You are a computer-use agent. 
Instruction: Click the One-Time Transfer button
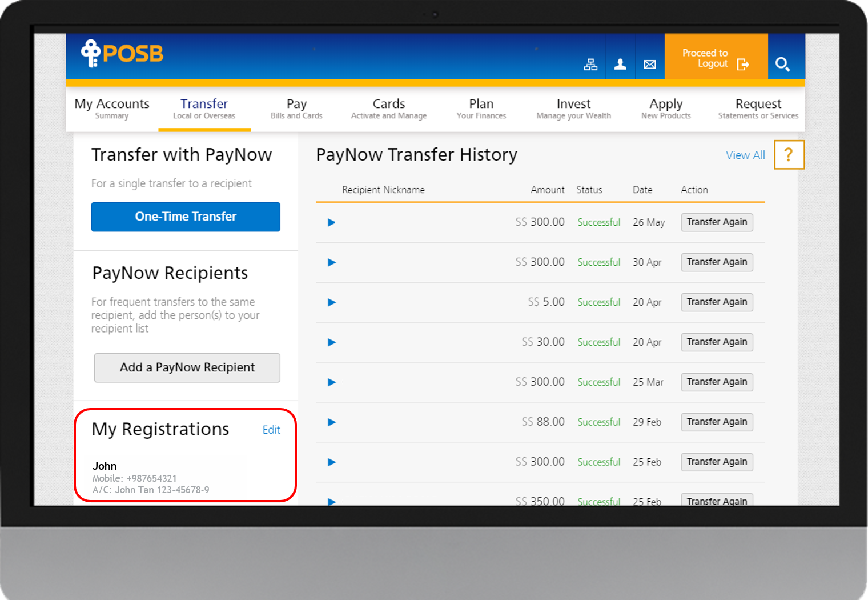tap(186, 217)
